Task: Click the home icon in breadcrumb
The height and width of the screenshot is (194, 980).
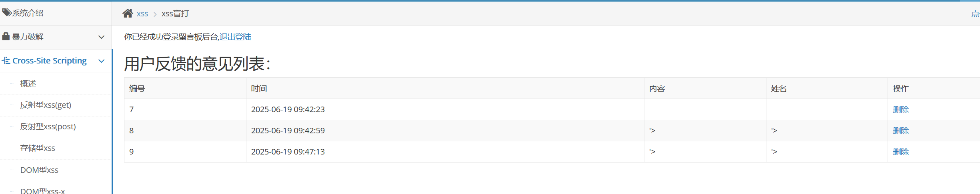Action: tap(128, 14)
